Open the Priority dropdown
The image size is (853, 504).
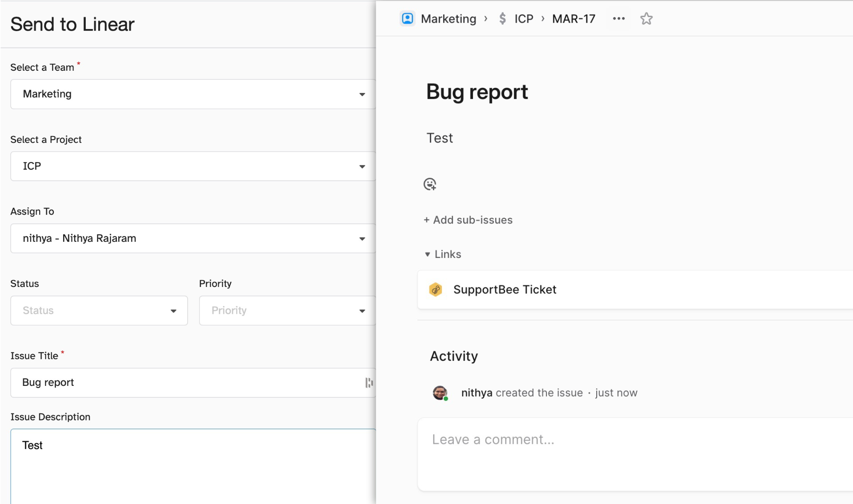[287, 311]
